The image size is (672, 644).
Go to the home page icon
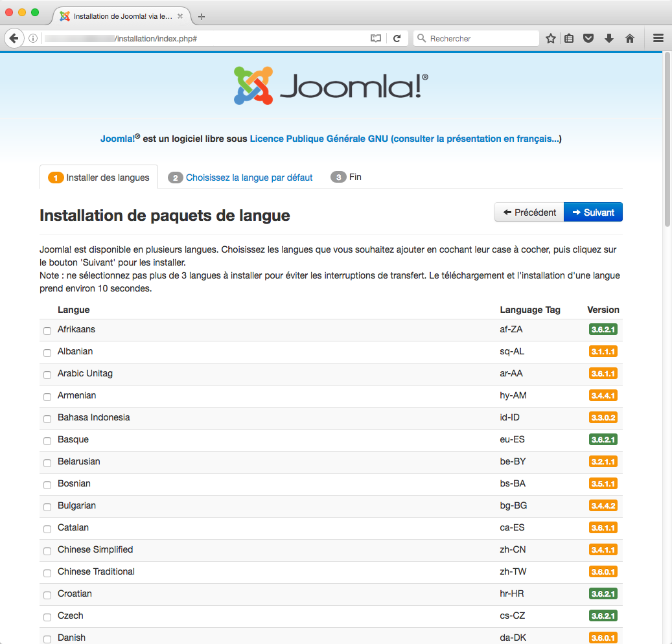pyautogui.click(x=630, y=39)
